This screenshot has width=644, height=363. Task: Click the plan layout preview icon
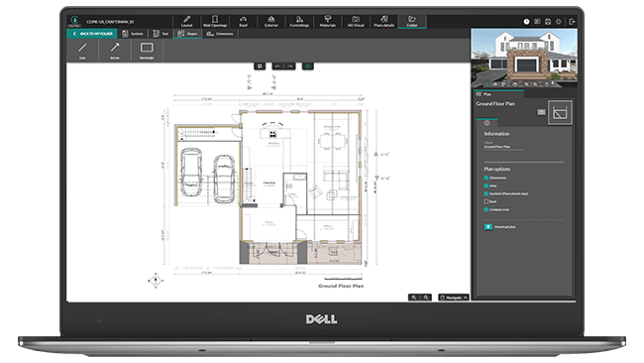pos(560,112)
